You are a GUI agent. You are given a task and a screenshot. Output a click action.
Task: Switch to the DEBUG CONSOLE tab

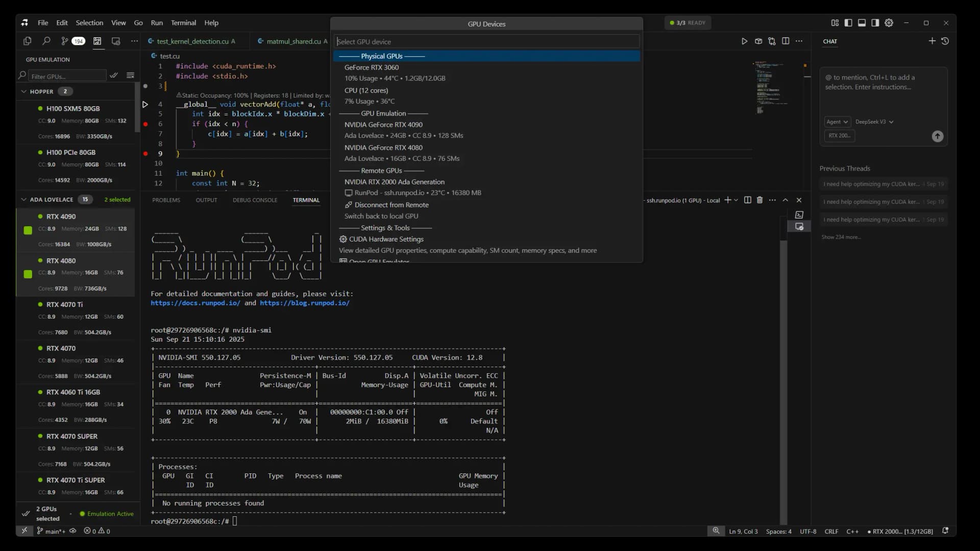(x=255, y=200)
